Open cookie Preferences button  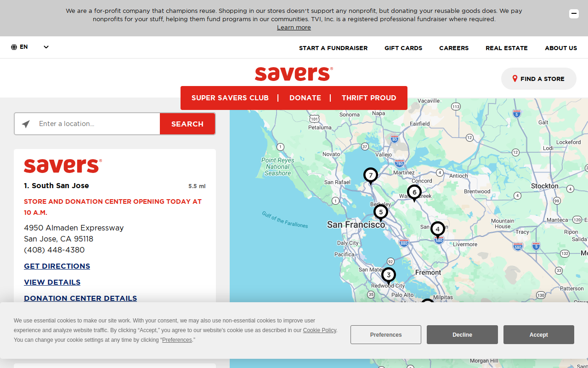coord(386,335)
